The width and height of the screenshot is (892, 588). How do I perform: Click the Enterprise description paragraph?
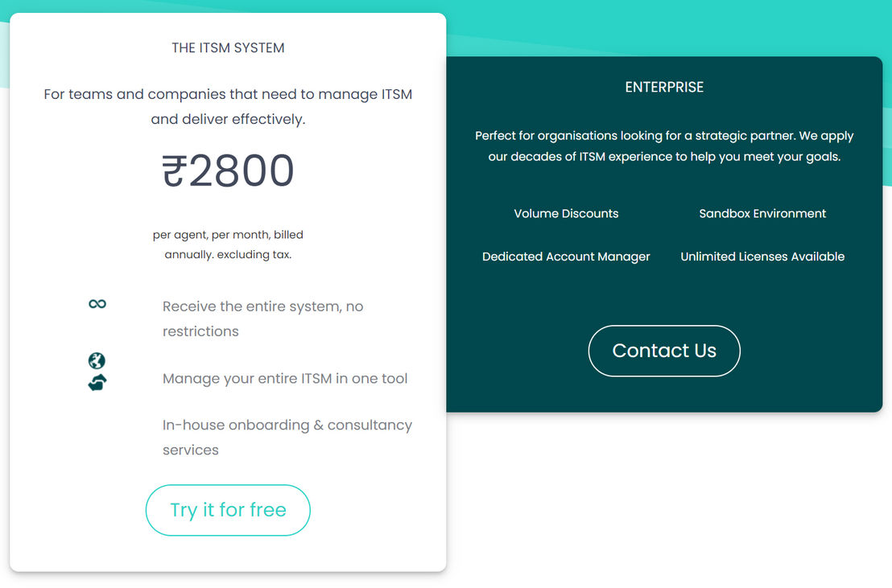(x=664, y=146)
